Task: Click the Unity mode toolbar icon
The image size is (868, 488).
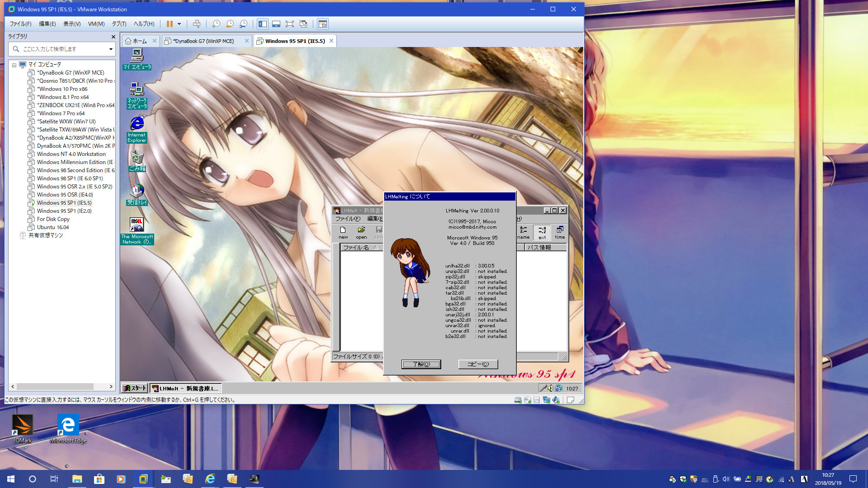Action: (303, 24)
